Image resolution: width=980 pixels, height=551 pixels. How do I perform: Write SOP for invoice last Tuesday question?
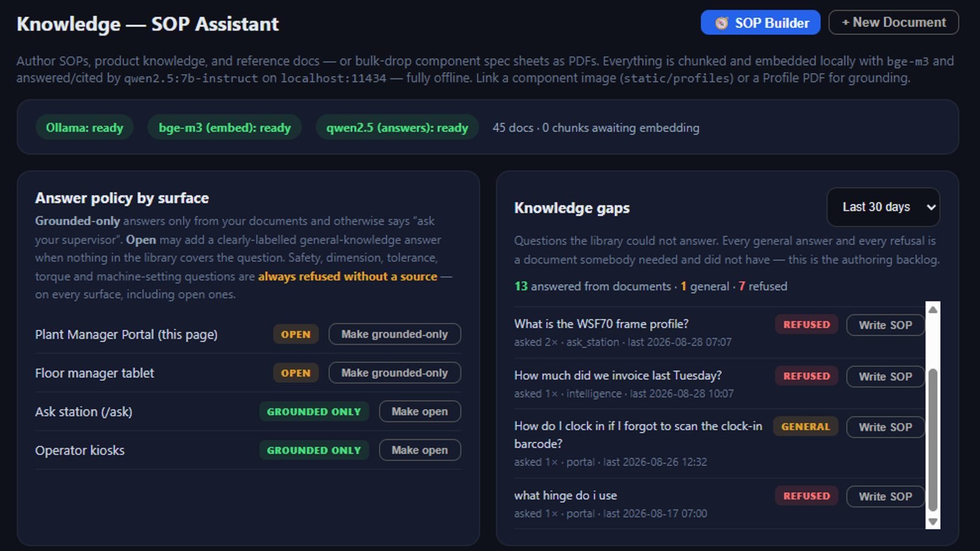885,377
